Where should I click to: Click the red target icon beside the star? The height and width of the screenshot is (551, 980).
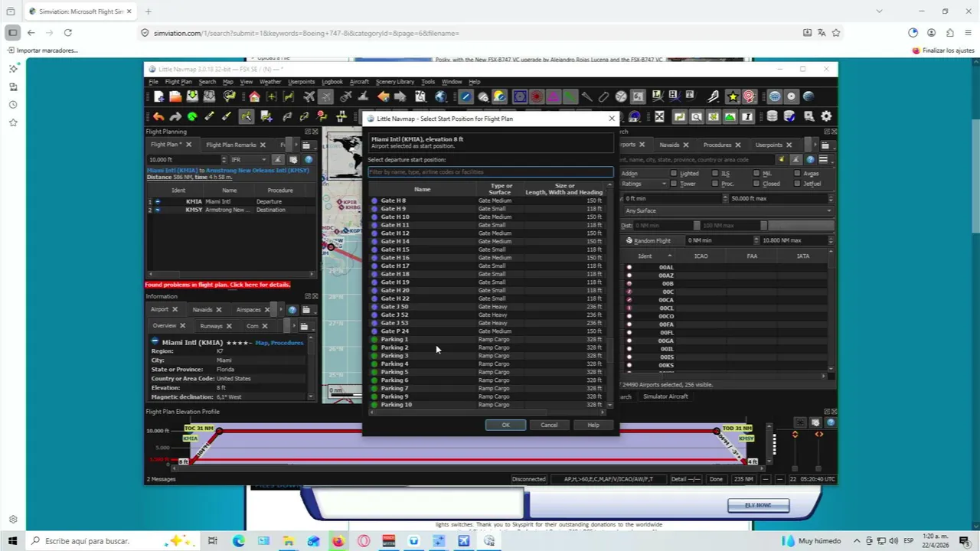(x=749, y=96)
